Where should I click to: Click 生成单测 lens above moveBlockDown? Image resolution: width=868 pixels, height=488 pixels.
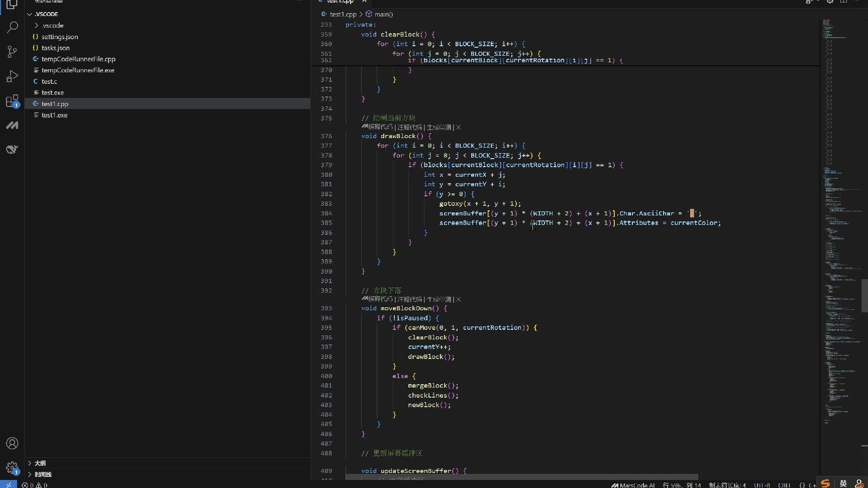439,299
